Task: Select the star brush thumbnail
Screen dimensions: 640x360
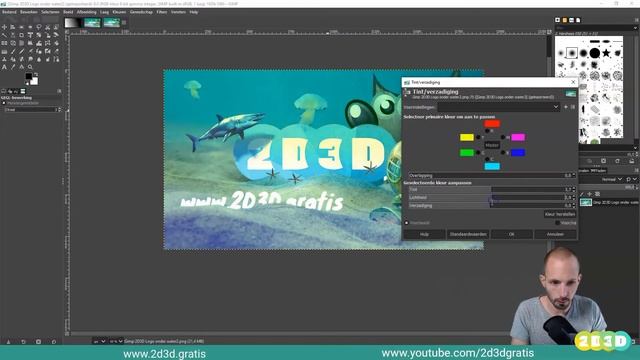Action: [606, 53]
